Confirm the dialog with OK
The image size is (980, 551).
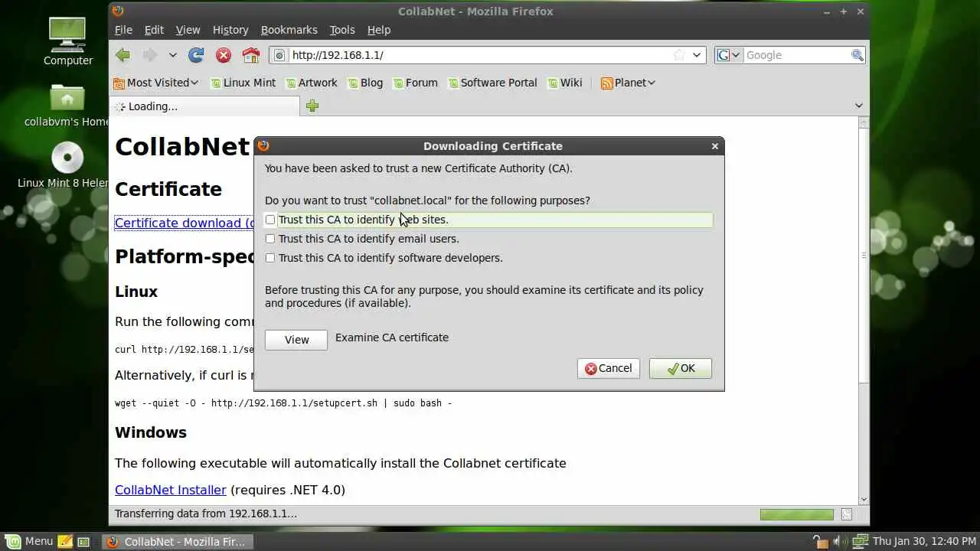[681, 368]
